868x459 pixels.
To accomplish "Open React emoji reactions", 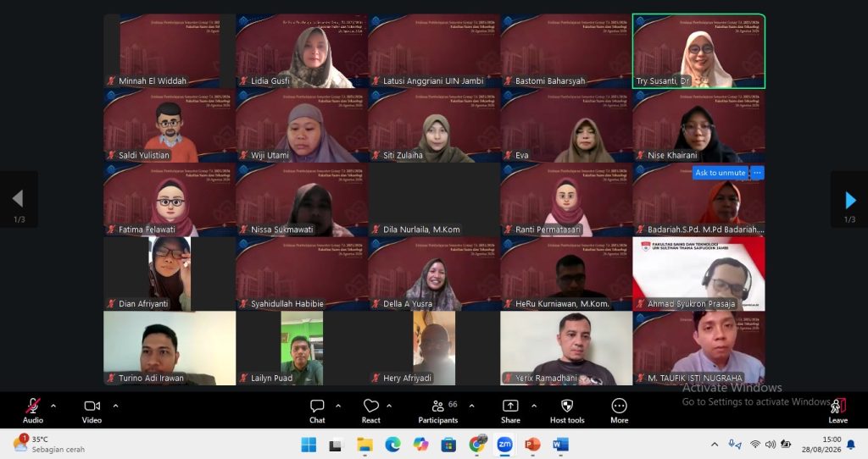I will click(371, 411).
